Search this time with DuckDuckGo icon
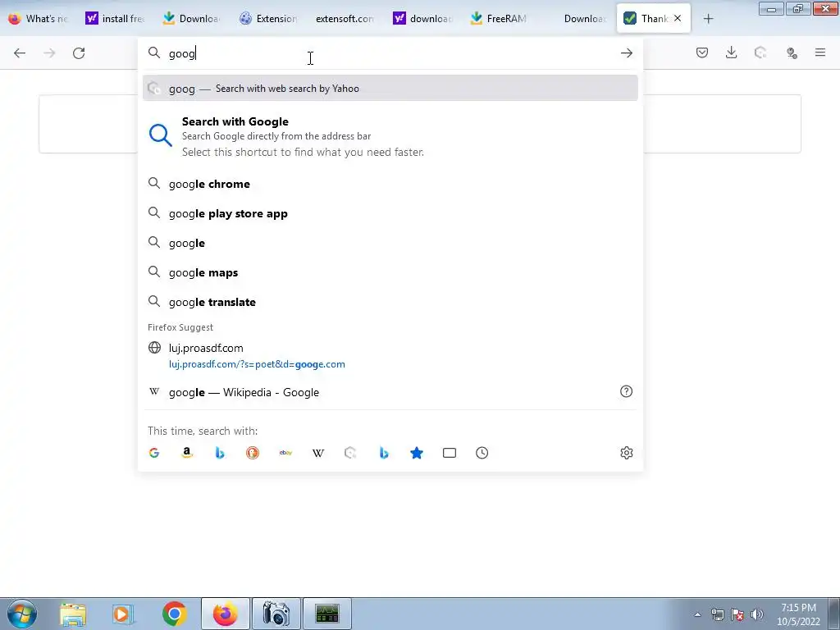 (253, 453)
